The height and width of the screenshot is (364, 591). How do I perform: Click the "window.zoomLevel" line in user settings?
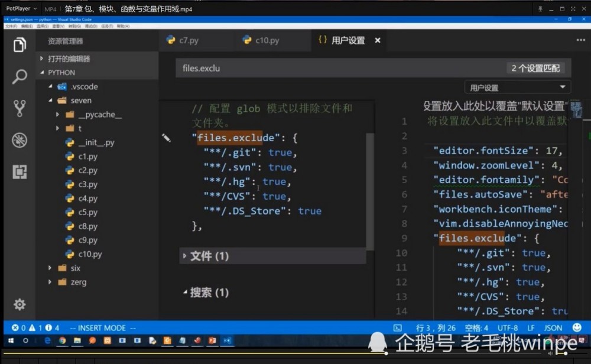coord(498,165)
